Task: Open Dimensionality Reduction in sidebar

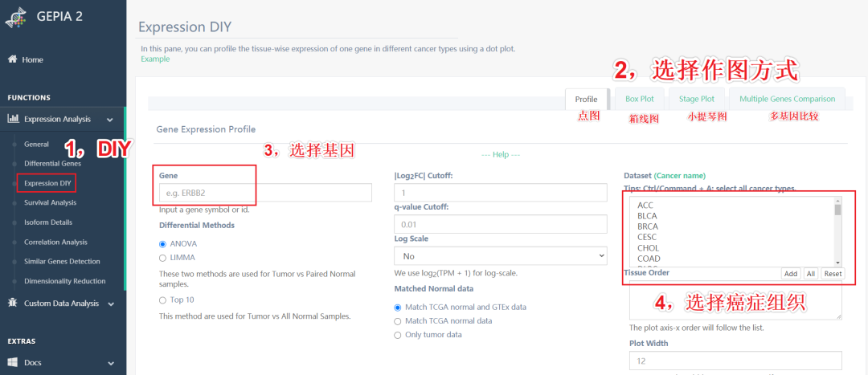Action: pos(65,281)
